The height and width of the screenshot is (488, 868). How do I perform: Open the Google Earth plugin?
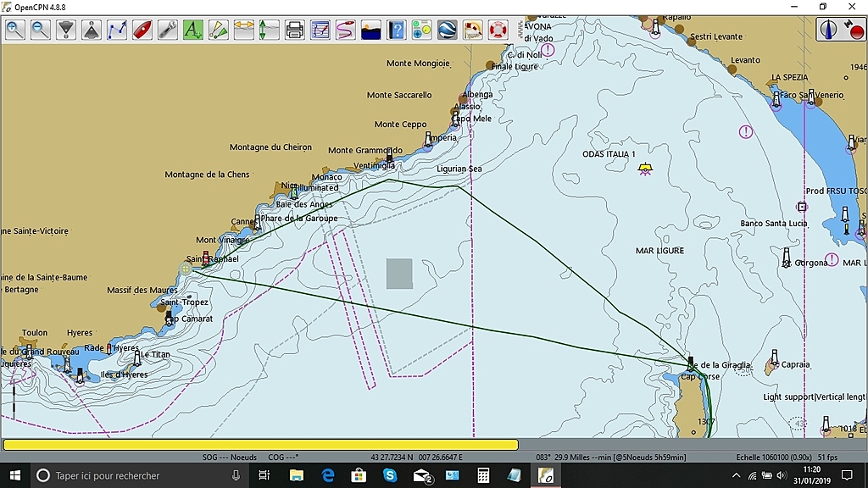click(x=448, y=30)
